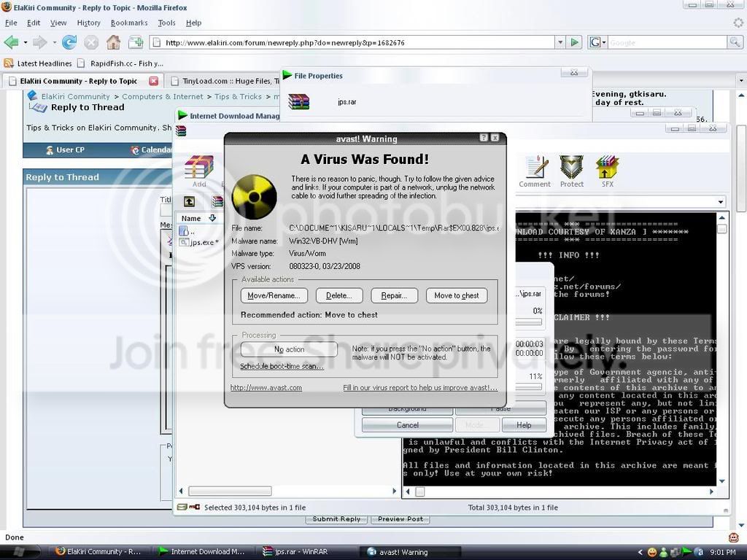This screenshot has height=560, width=747.
Task: Select jps.exe in WinRAR file list
Action: pos(198,242)
